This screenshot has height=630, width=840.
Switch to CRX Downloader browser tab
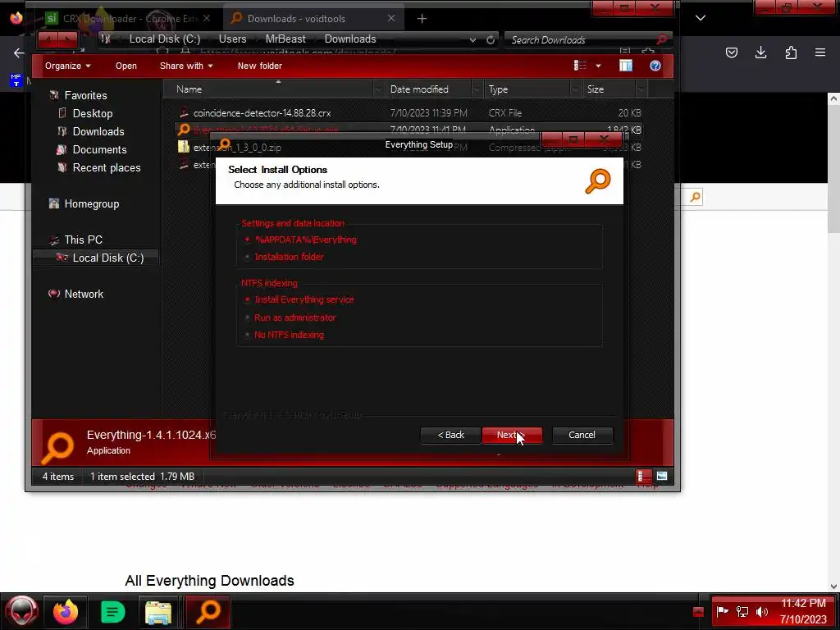(x=127, y=19)
